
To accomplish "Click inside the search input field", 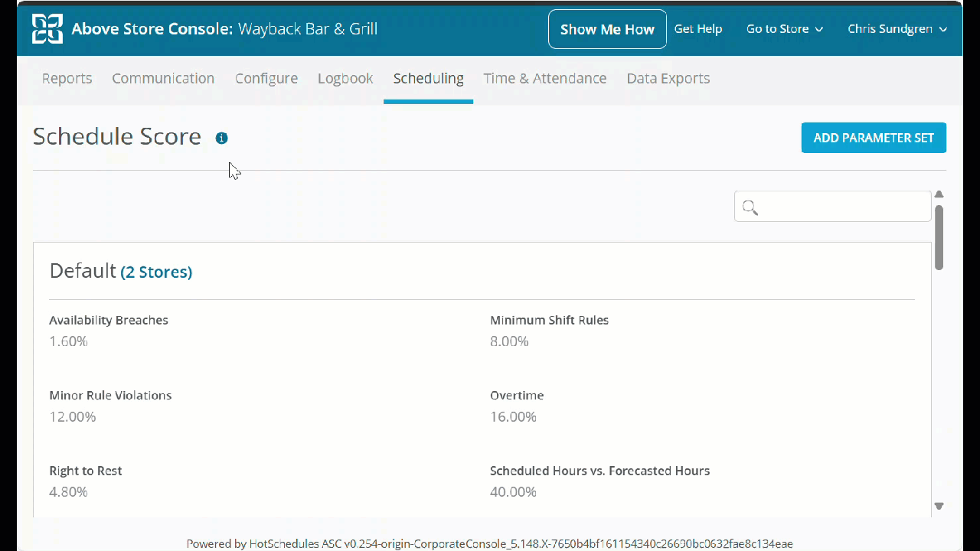I will point(842,207).
